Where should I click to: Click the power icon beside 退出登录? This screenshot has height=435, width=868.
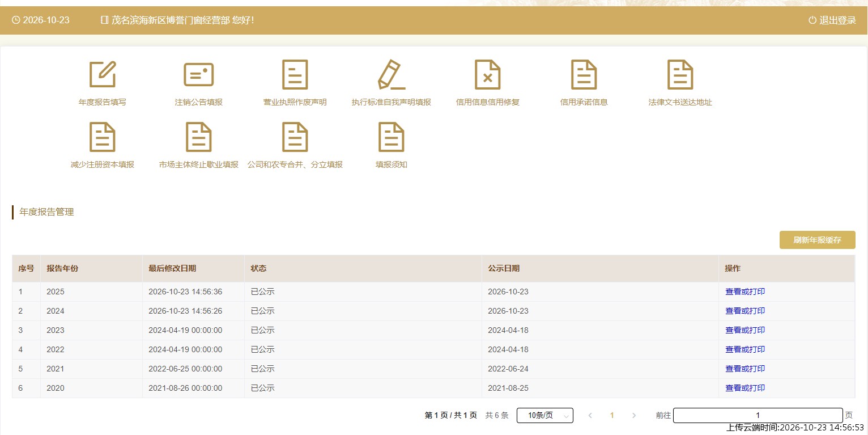point(812,20)
